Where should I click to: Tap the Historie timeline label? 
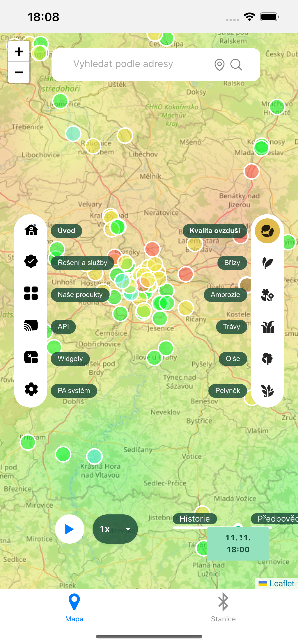(x=195, y=519)
